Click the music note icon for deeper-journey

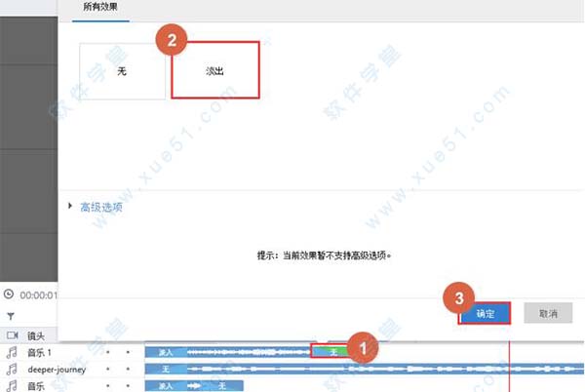tap(13, 370)
